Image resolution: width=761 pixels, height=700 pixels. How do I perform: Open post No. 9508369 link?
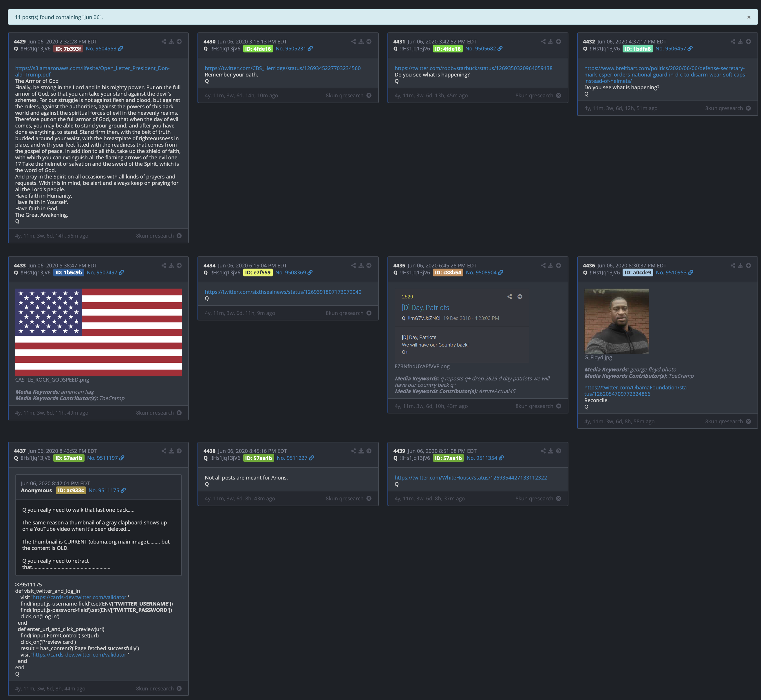pyautogui.click(x=290, y=272)
